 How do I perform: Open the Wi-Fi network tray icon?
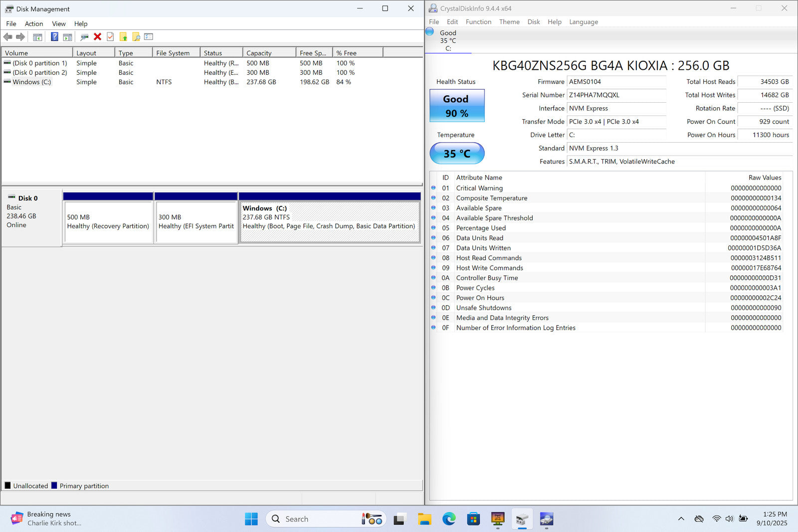click(716, 519)
